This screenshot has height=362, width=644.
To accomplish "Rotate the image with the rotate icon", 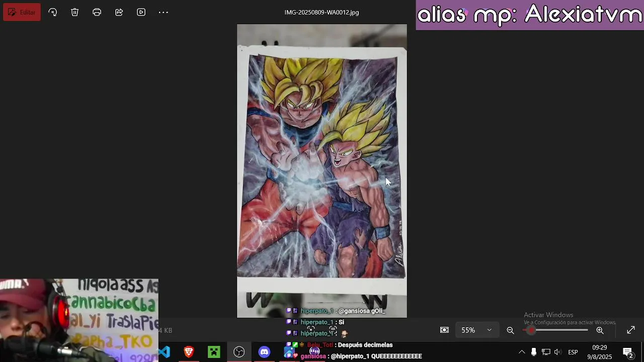I will [x=53, y=12].
